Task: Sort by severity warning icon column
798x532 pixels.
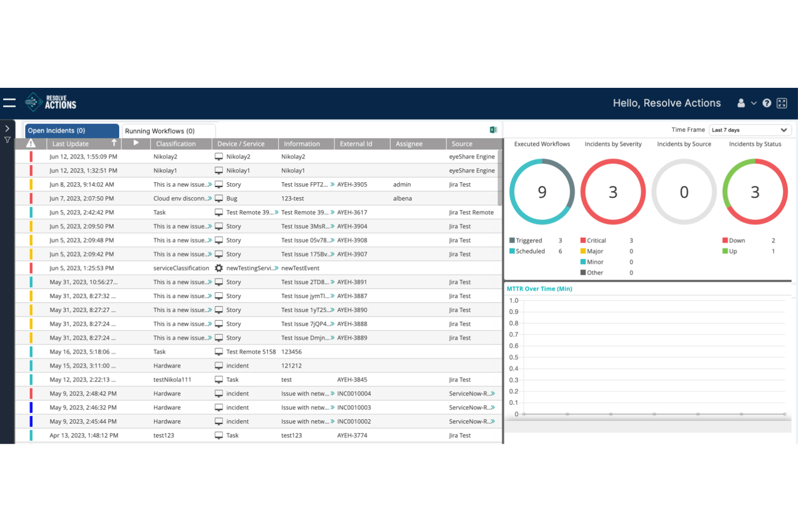Action: pyautogui.click(x=31, y=143)
